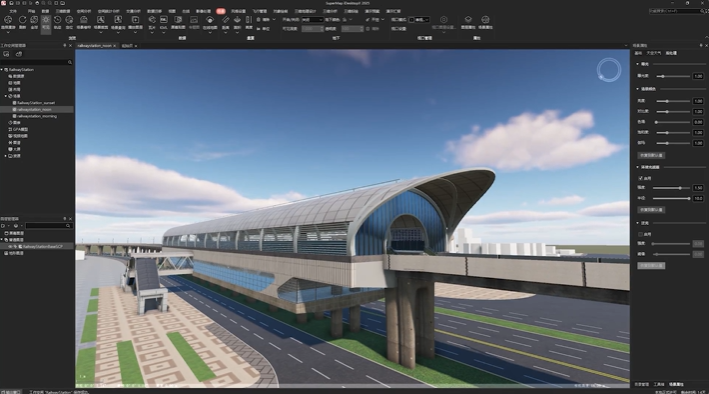Collapse the scenes node in workspace tree
The image size is (709, 394).
pyautogui.click(x=6, y=96)
